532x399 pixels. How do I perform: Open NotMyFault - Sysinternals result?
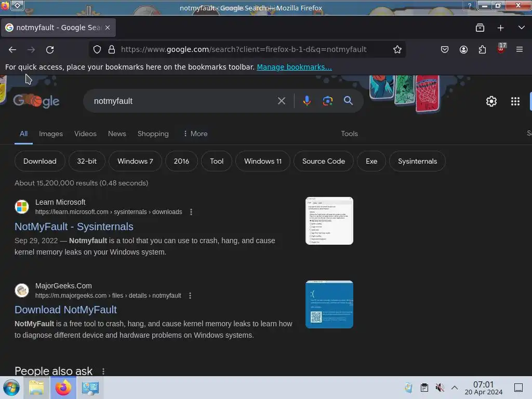pyautogui.click(x=74, y=227)
